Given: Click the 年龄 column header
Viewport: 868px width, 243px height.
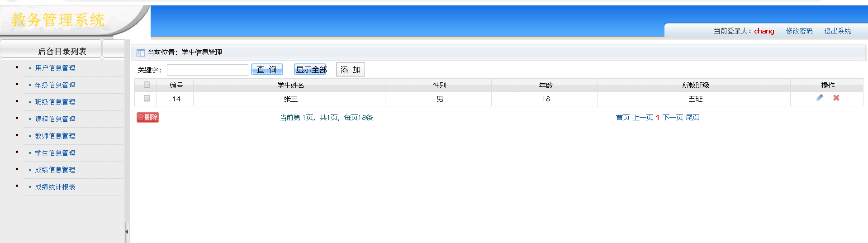Looking at the screenshot, I should (x=545, y=85).
